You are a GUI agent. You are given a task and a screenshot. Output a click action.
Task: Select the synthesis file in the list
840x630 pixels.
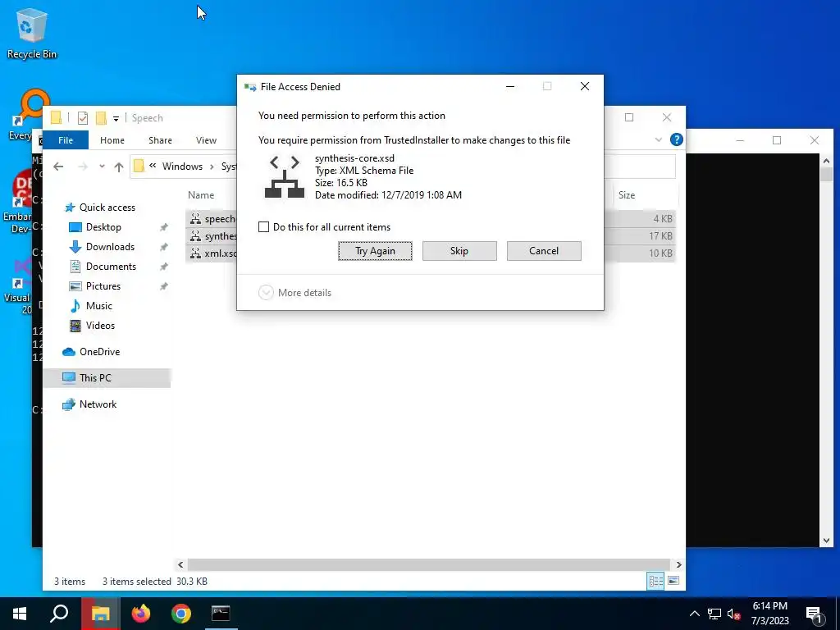click(221, 236)
